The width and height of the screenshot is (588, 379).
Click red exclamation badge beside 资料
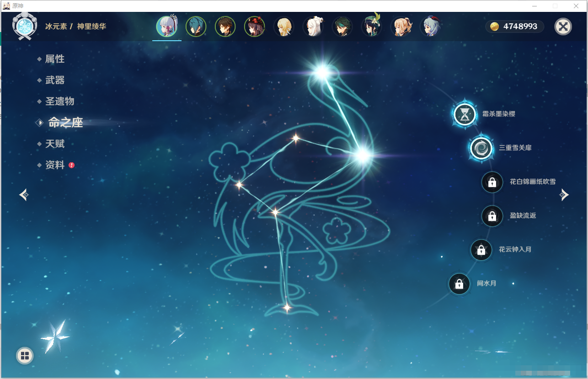click(x=72, y=165)
